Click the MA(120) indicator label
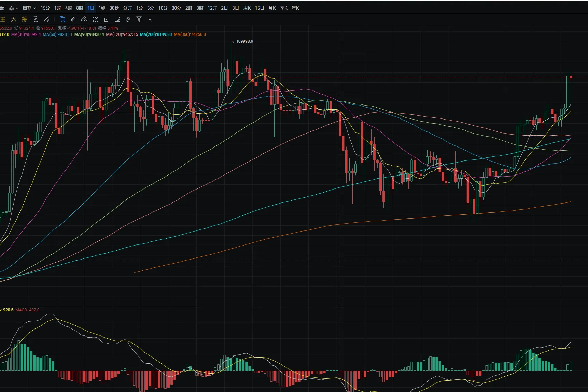The height and width of the screenshot is (392, 588). point(122,34)
